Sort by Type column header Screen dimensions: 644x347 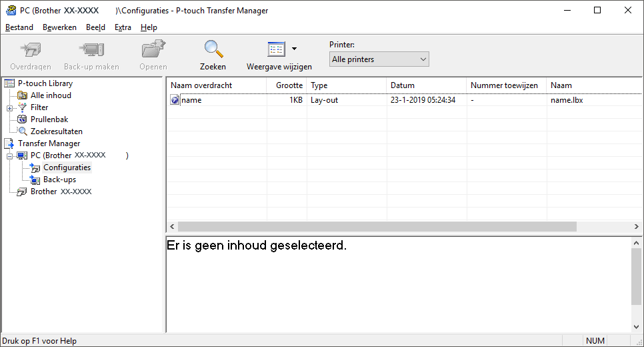[x=346, y=85]
